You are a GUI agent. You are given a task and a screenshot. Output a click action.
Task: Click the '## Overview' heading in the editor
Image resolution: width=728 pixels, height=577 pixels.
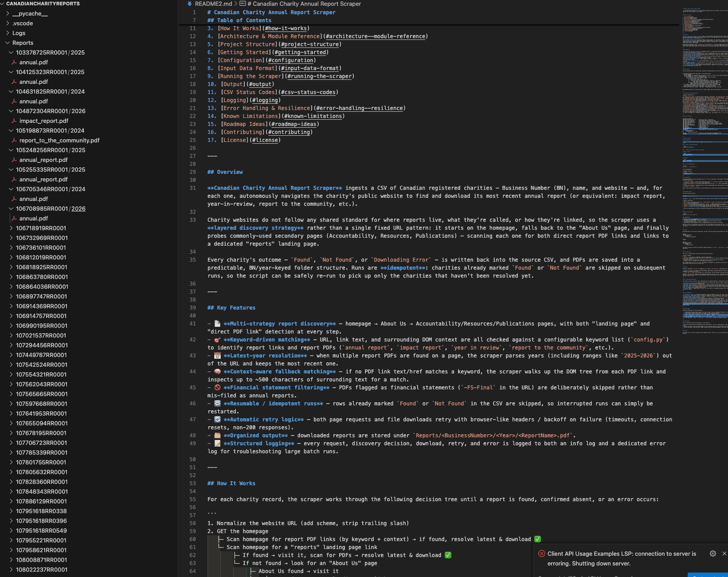(x=225, y=172)
